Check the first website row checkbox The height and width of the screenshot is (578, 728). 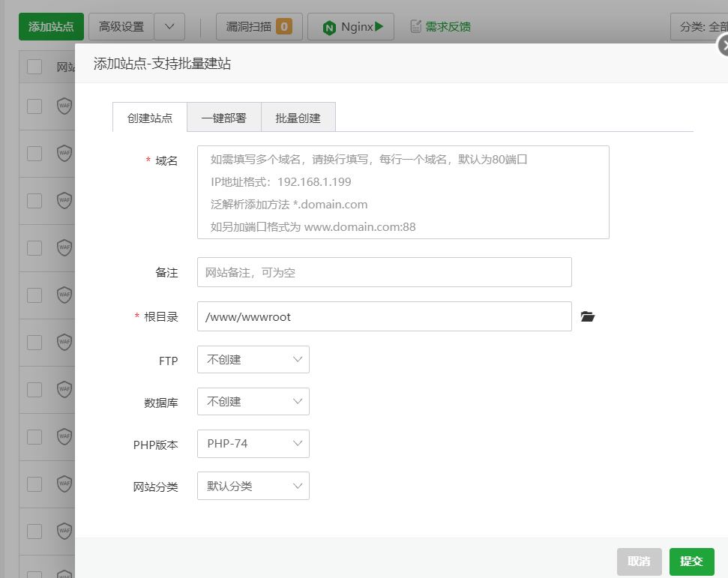click(x=34, y=106)
